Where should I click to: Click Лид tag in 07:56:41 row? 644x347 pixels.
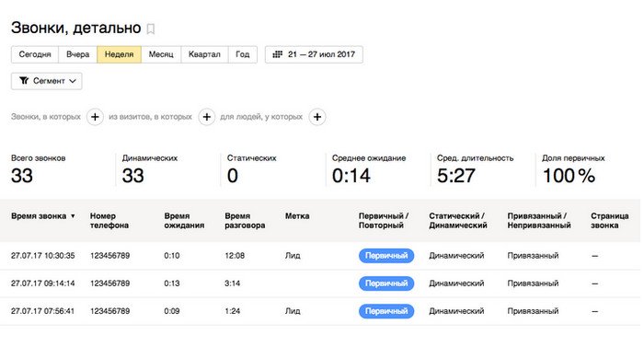point(293,311)
